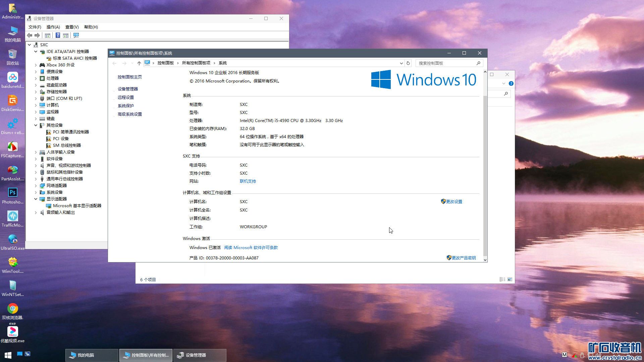Open the 帮助(H) menu in Device Manager

pyautogui.click(x=91, y=27)
